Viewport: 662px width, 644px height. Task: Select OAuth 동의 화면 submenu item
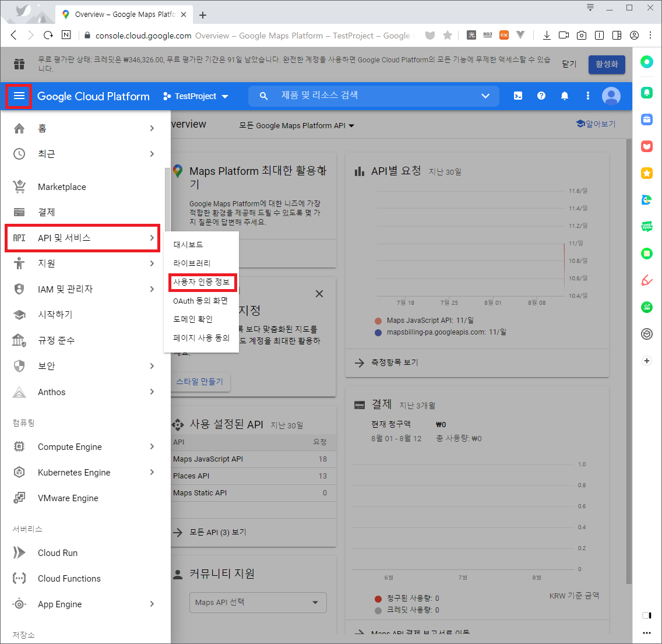coord(200,301)
